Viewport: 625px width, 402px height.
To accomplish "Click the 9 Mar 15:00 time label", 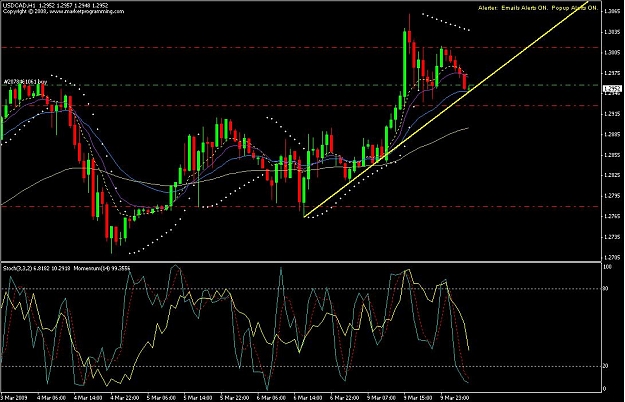I will (x=419, y=398).
